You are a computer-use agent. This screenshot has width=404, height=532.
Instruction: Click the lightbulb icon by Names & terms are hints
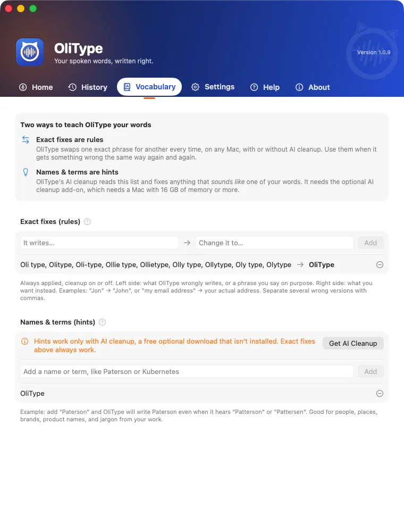click(x=26, y=172)
